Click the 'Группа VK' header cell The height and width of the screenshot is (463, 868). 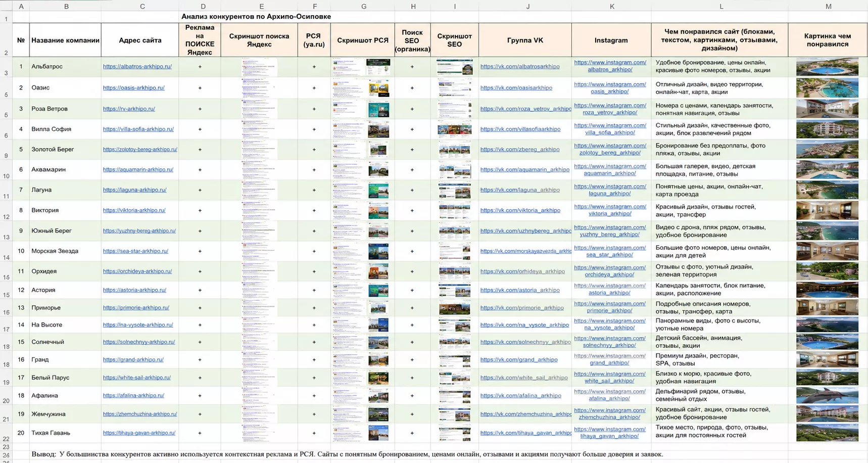click(525, 40)
